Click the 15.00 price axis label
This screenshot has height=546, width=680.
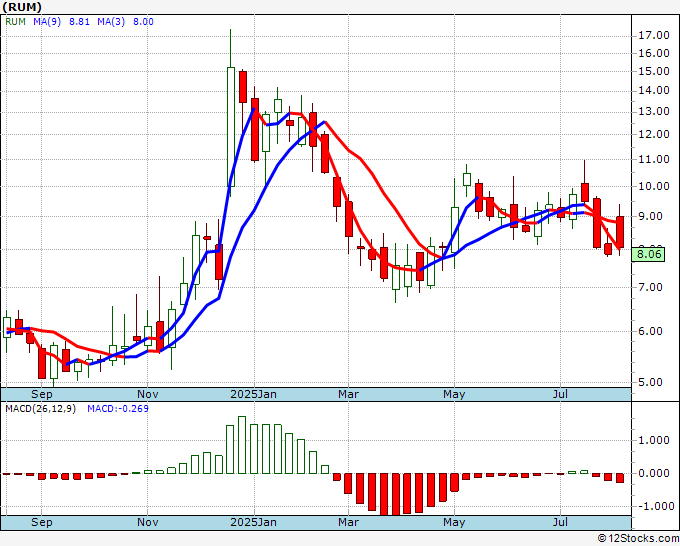654,72
